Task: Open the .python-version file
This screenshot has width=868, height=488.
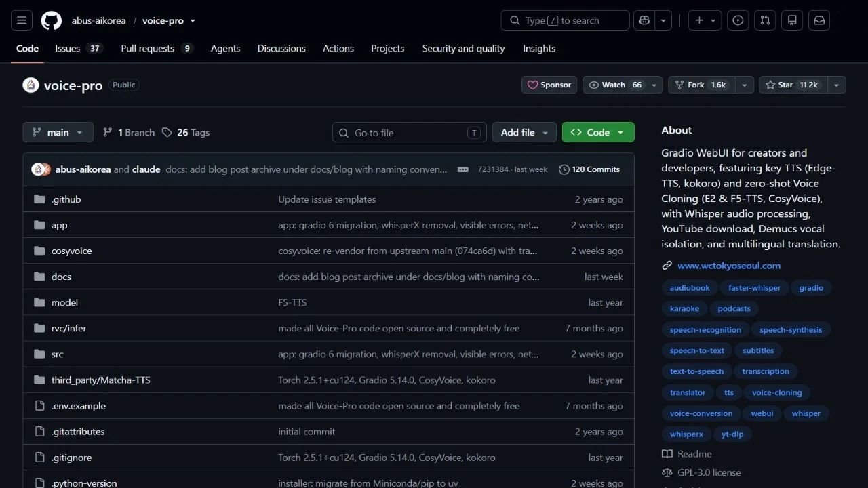Action: [x=84, y=483]
